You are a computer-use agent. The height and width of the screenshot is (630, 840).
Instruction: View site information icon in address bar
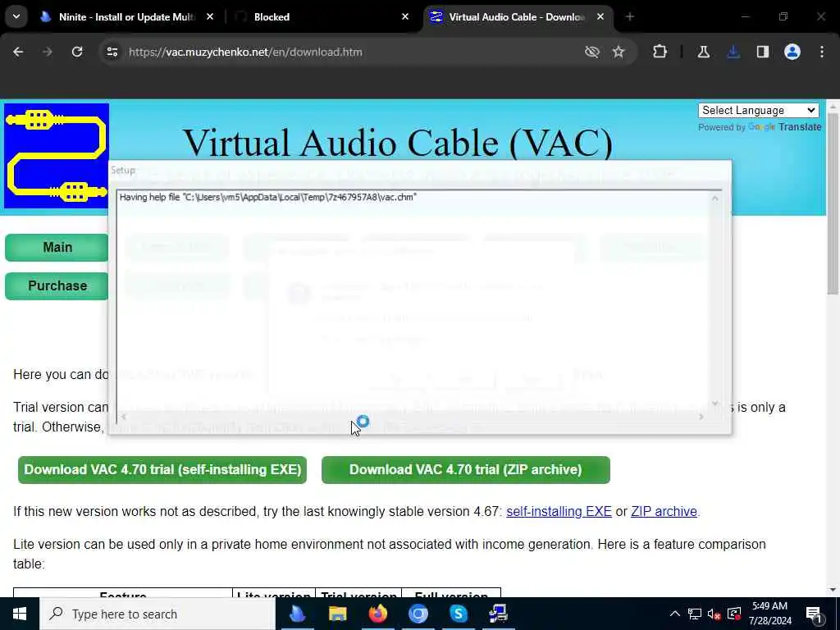coord(112,52)
